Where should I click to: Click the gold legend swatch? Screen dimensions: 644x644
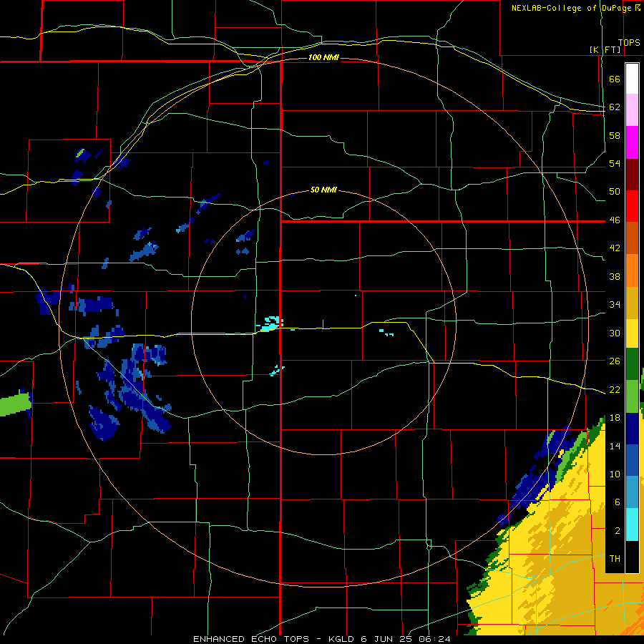click(x=632, y=303)
